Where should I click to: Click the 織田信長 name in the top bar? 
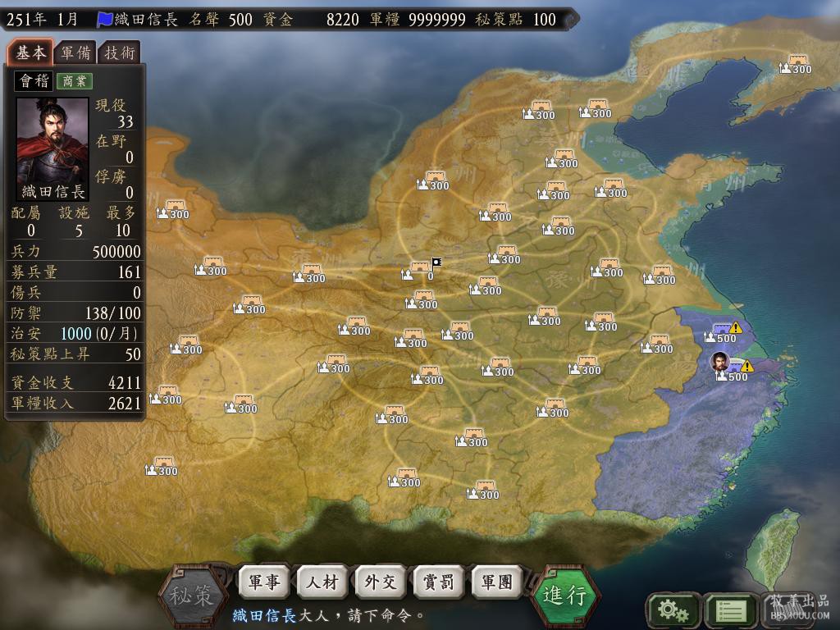(x=146, y=20)
